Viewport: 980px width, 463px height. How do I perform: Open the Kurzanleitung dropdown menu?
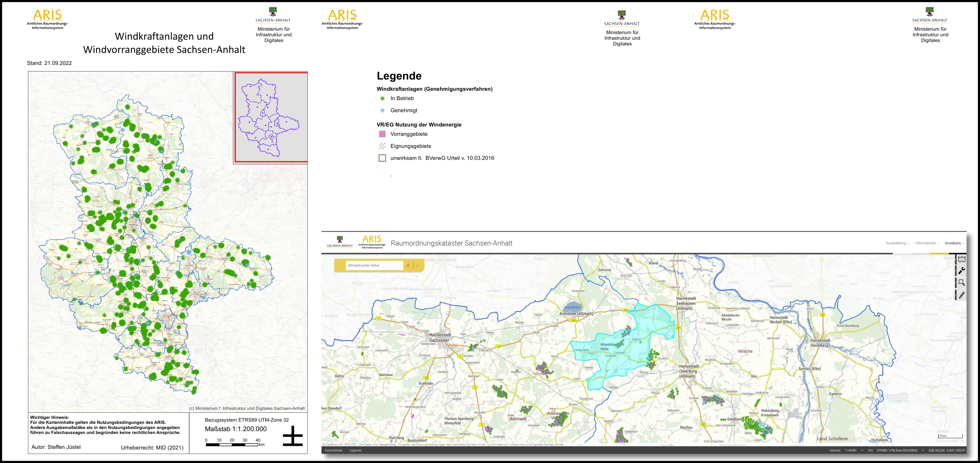click(897, 243)
